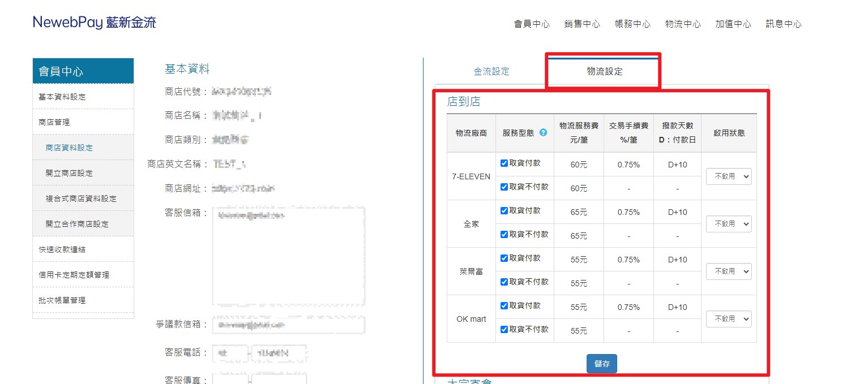868x384 pixels.
Task: Switch to 物流設定 tab
Action: (604, 72)
